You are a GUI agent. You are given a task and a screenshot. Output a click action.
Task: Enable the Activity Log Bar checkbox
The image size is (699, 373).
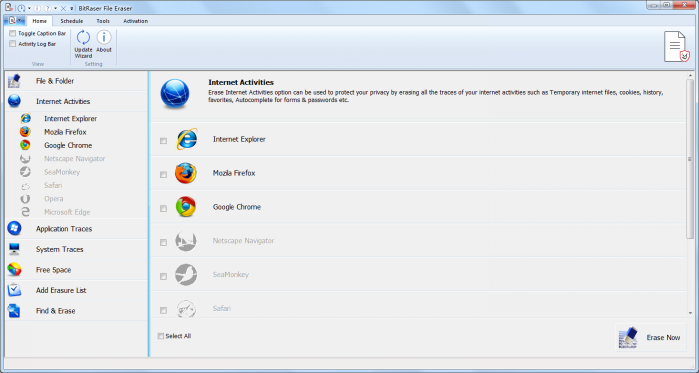point(12,44)
